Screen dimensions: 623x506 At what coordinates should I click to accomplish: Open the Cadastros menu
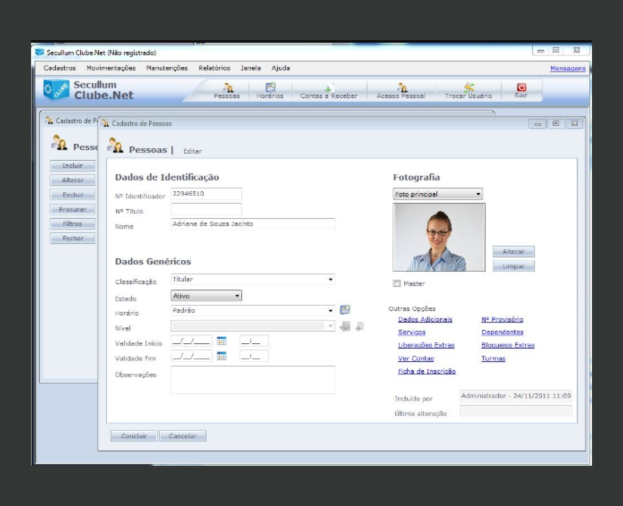click(60, 68)
